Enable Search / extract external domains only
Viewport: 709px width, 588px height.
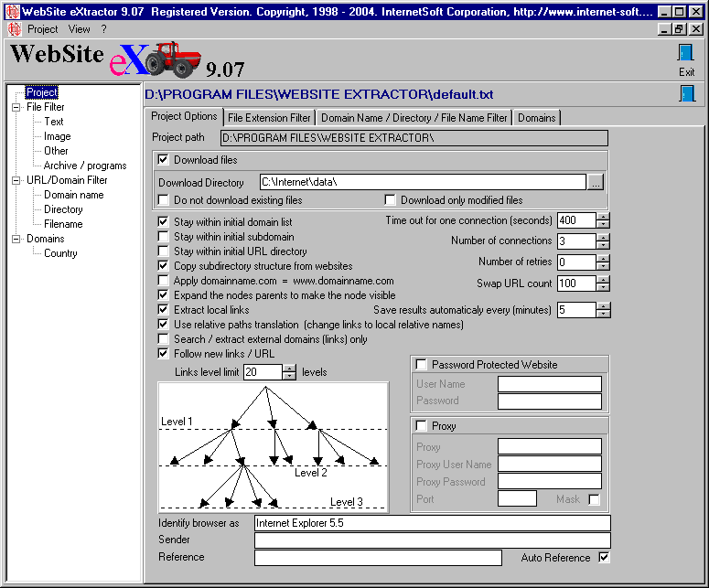[163, 339]
